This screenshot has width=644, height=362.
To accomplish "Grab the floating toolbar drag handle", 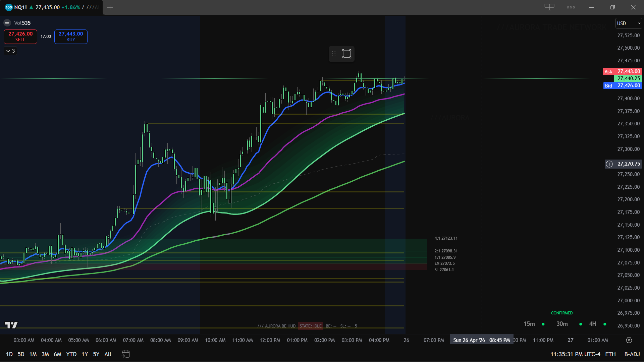I will (333, 54).
